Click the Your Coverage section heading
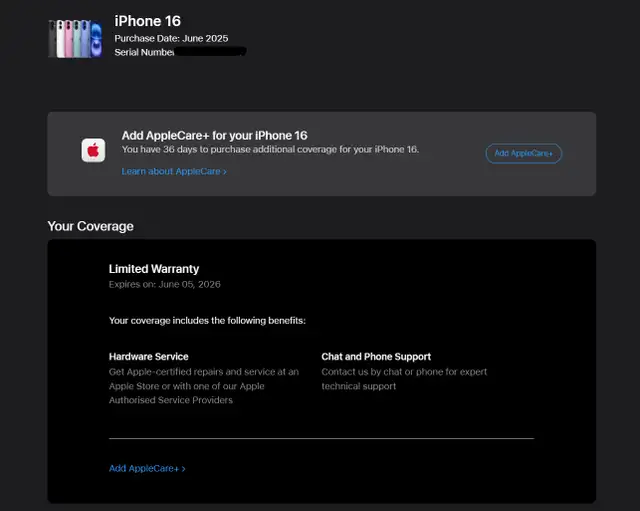The height and width of the screenshot is (511, 640). [90, 226]
